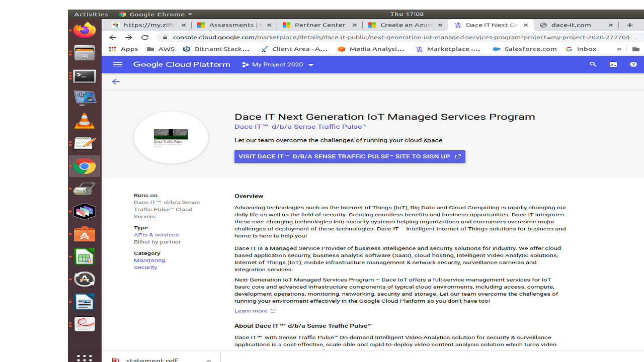Open the Google Inbox bookmark
The width and height of the screenshot is (644, 362).
(x=582, y=49)
